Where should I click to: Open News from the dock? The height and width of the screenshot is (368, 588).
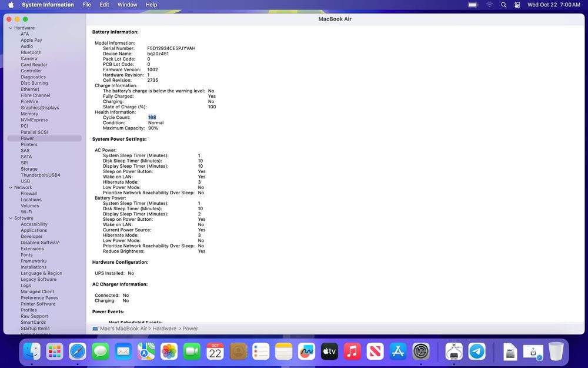click(x=375, y=352)
